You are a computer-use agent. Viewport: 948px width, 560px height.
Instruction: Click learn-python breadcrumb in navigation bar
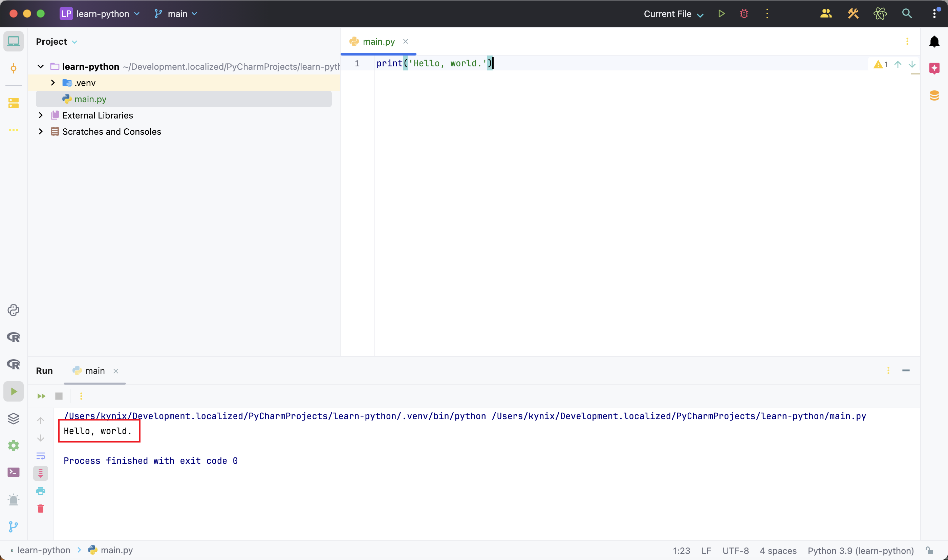[x=44, y=550]
